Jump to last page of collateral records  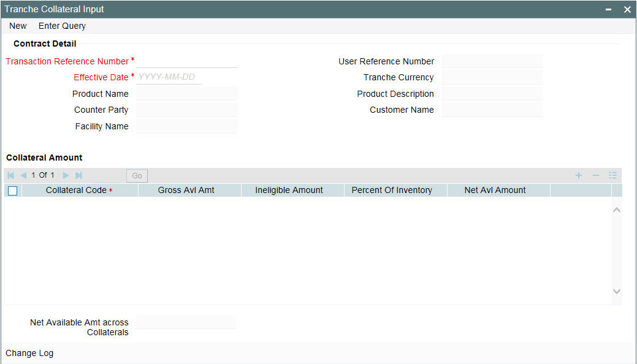pyautogui.click(x=79, y=175)
